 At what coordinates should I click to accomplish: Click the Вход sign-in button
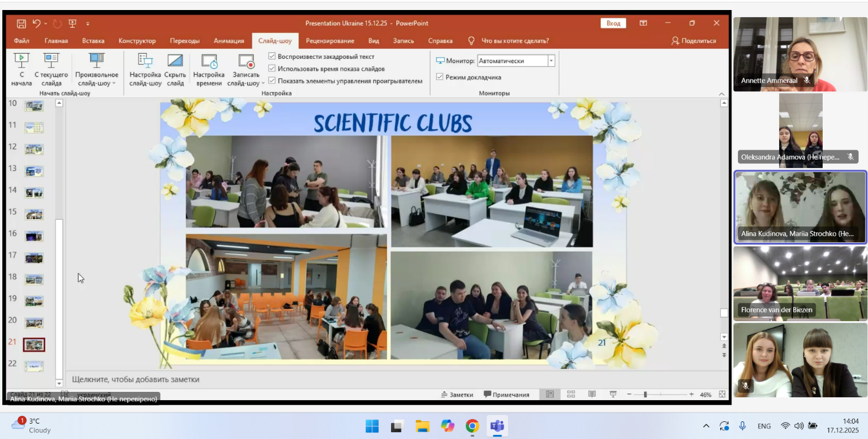pos(613,23)
